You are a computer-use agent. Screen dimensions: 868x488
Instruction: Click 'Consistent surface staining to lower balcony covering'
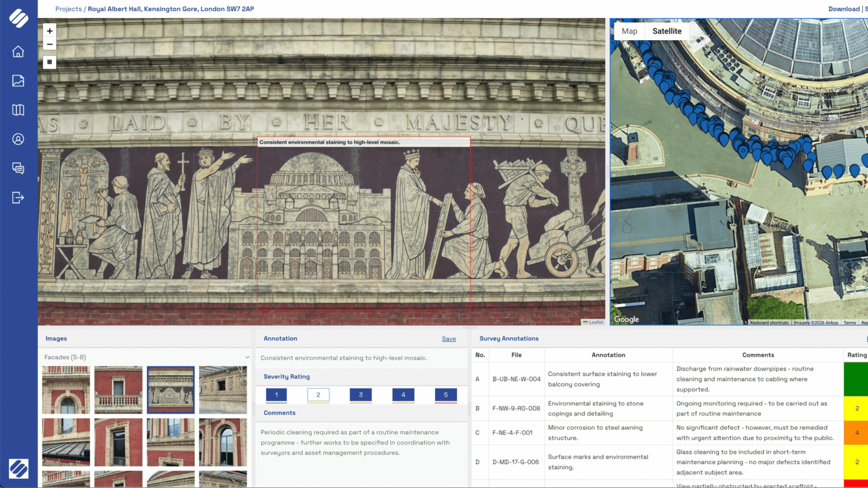[x=602, y=379]
